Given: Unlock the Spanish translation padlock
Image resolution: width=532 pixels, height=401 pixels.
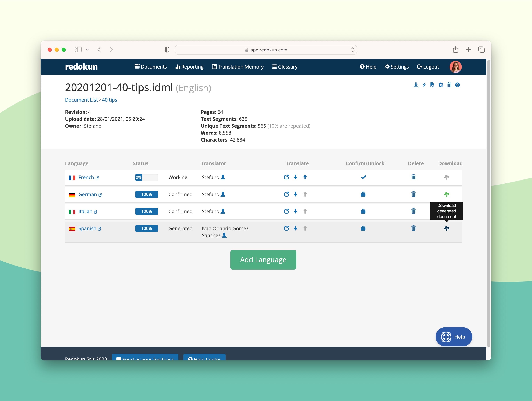Looking at the screenshot, I should (363, 228).
